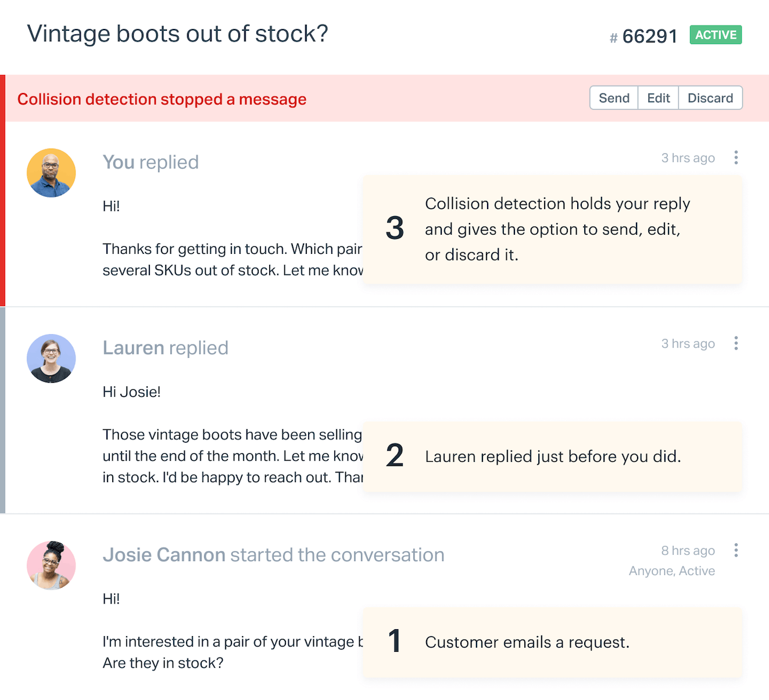Discard the held reply

click(710, 98)
